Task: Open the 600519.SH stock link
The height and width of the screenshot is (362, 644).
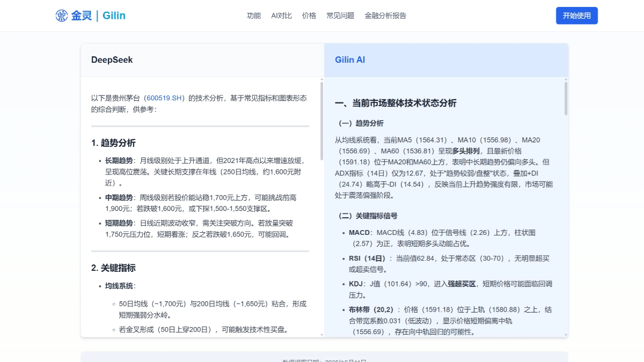Action: pyautogui.click(x=165, y=98)
